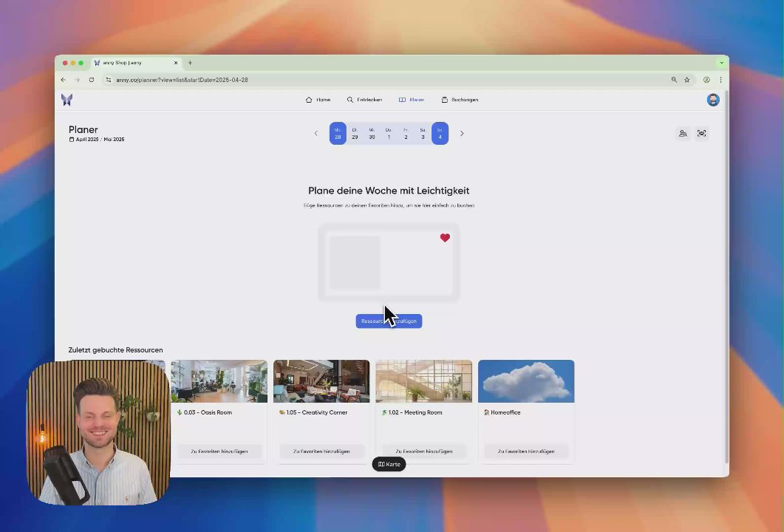Click the '0.03 - Oasis Room' title
The width and height of the screenshot is (784, 532).
pyautogui.click(x=208, y=412)
